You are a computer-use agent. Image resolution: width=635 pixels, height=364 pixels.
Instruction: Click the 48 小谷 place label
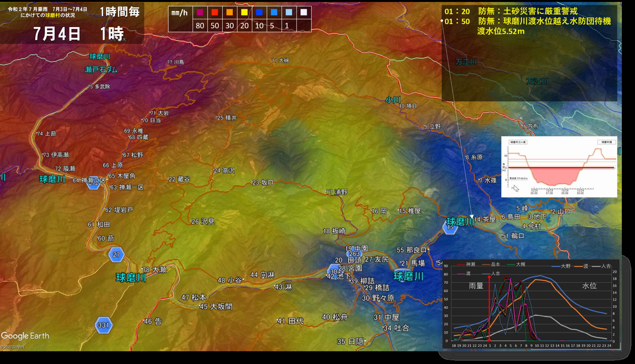tap(230, 280)
